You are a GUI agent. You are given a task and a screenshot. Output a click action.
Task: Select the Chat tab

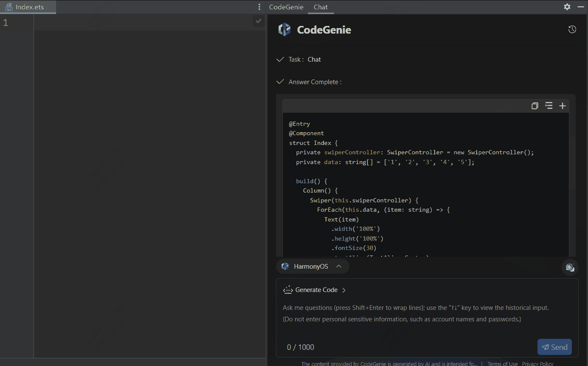click(x=321, y=7)
